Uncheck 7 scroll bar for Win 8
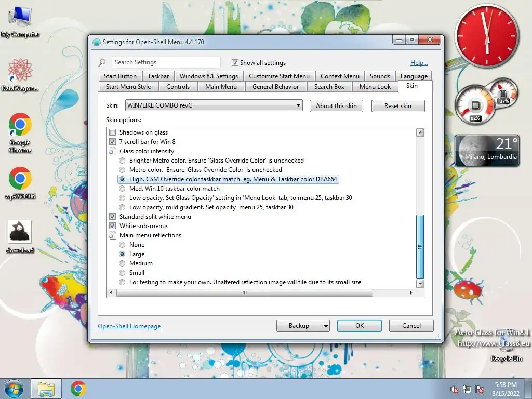The height and width of the screenshot is (399, 532). pyautogui.click(x=113, y=142)
